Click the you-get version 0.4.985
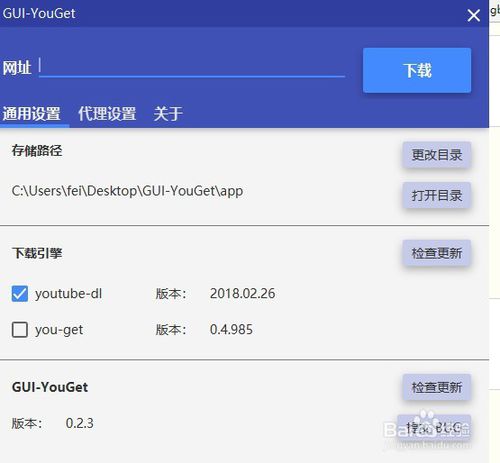500x463 pixels. [231, 329]
